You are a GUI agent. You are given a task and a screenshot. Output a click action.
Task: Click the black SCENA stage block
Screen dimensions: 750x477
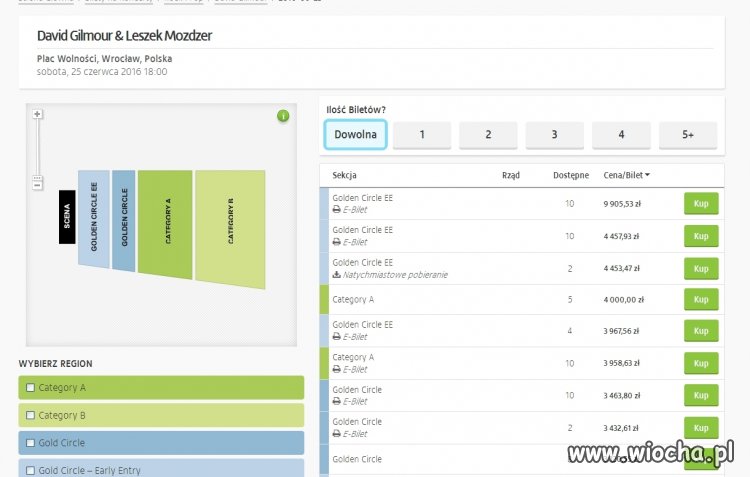pos(67,217)
